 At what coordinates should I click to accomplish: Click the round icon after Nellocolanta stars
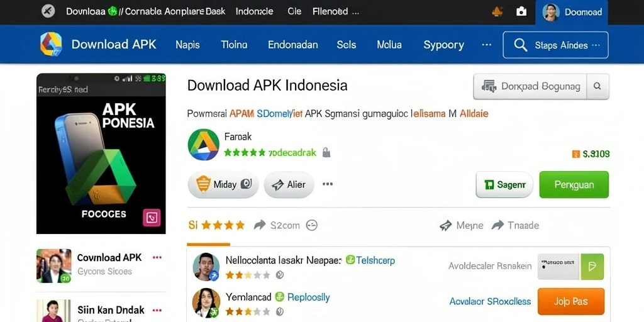click(280, 275)
